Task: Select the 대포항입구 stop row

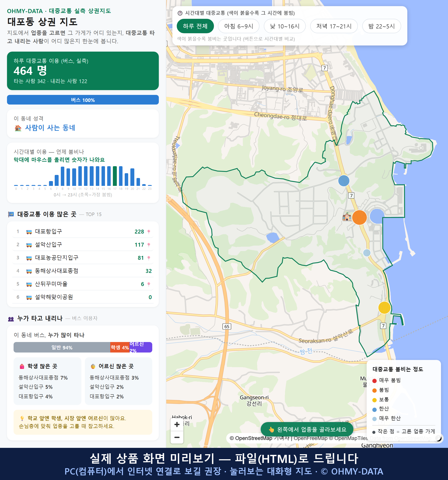Action: click(x=83, y=232)
